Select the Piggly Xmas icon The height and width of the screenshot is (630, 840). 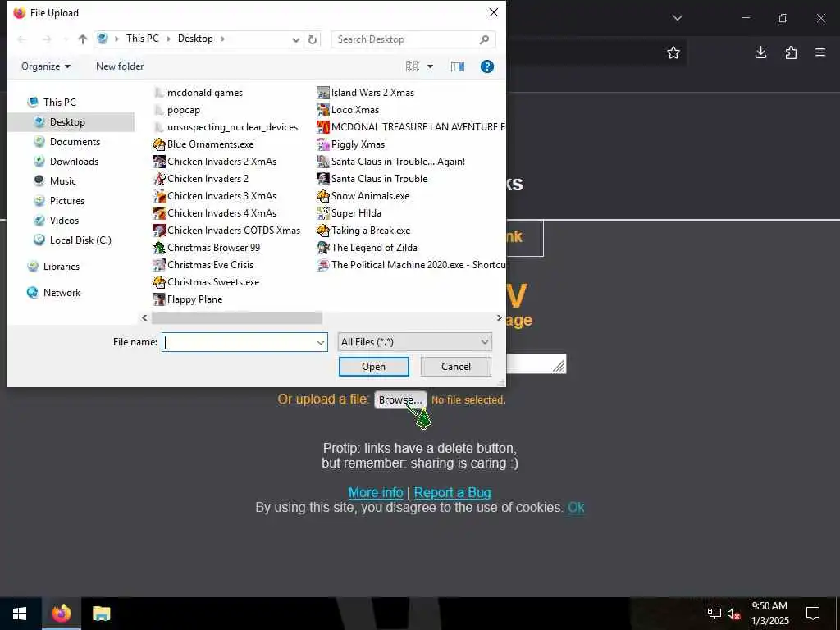322,144
